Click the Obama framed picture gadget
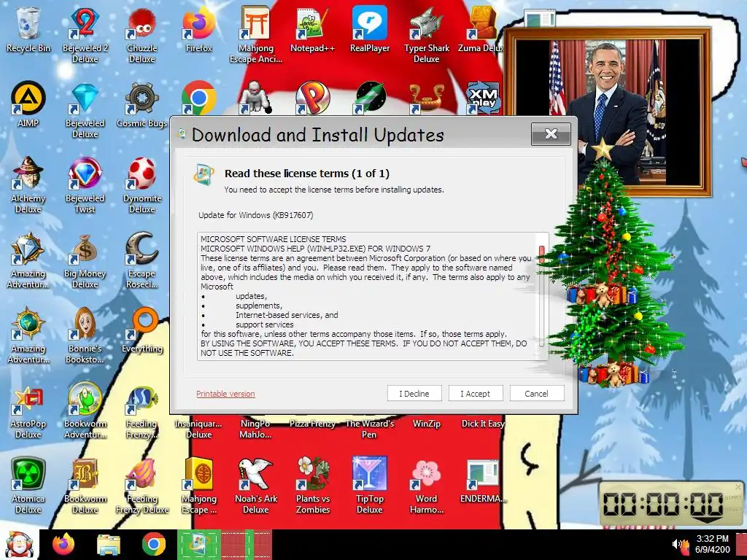The width and height of the screenshot is (747, 560). click(x=609, y=112)
